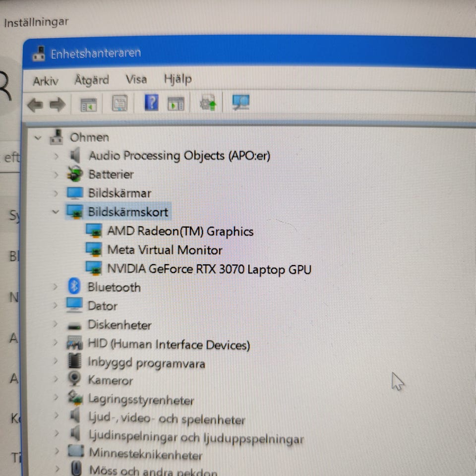Toggle the action pane toolbar icon
This screenshot has height=476, width=476.
[176, 104]
